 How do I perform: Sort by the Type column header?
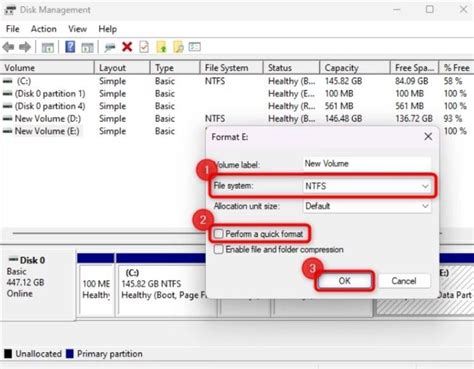tap(175, 68)
